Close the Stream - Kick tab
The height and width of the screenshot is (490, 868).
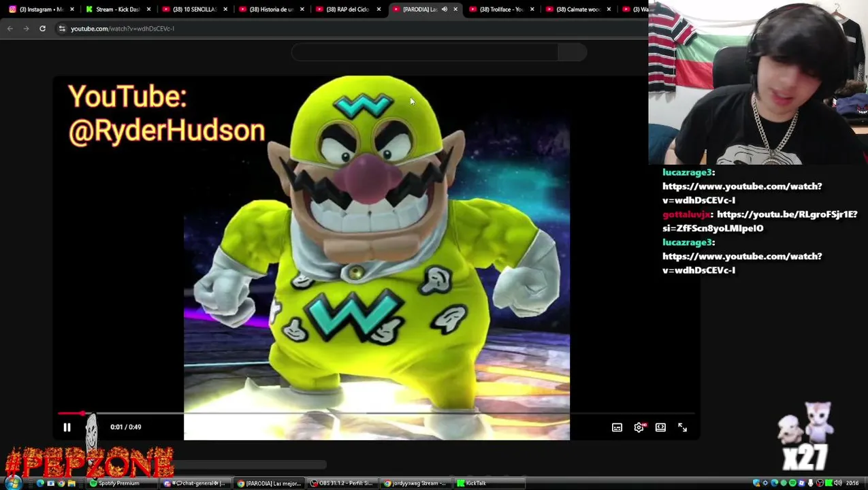tap(148, 9)
